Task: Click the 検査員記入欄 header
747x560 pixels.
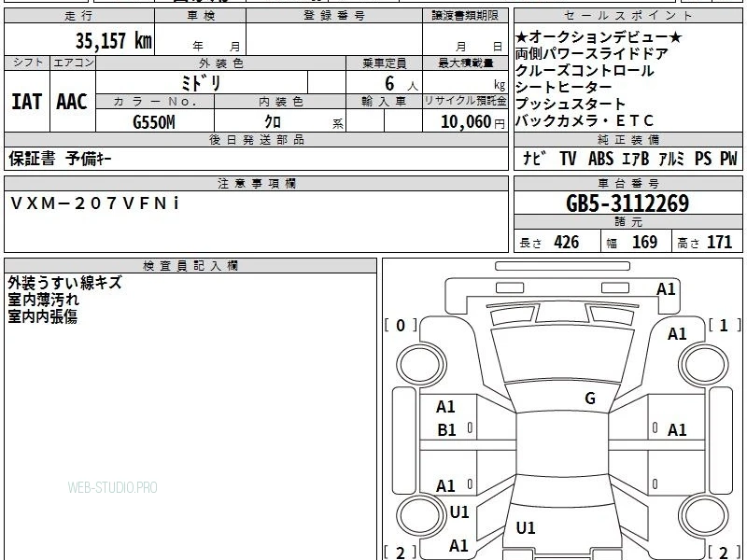Action: tap(190, 266)
